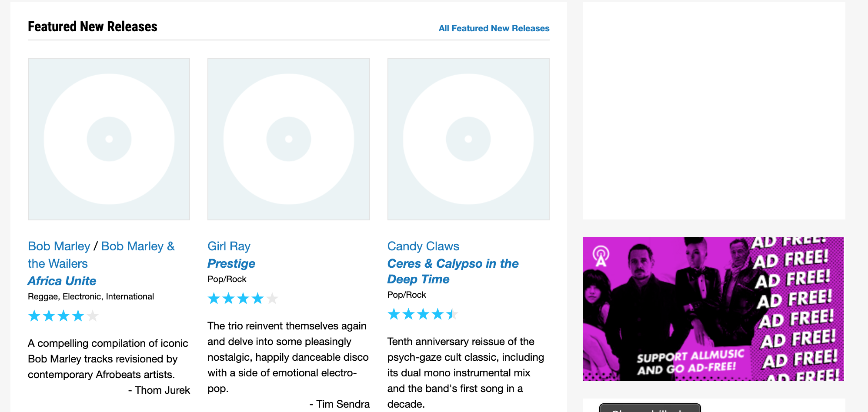Click the broadcast logo icon in the magenta ad

pos(601,256)
